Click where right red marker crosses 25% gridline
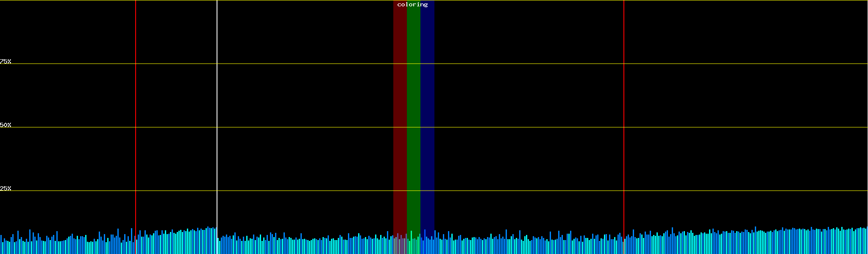The height and width of the screenshot is (254, 868). (624, 190)
